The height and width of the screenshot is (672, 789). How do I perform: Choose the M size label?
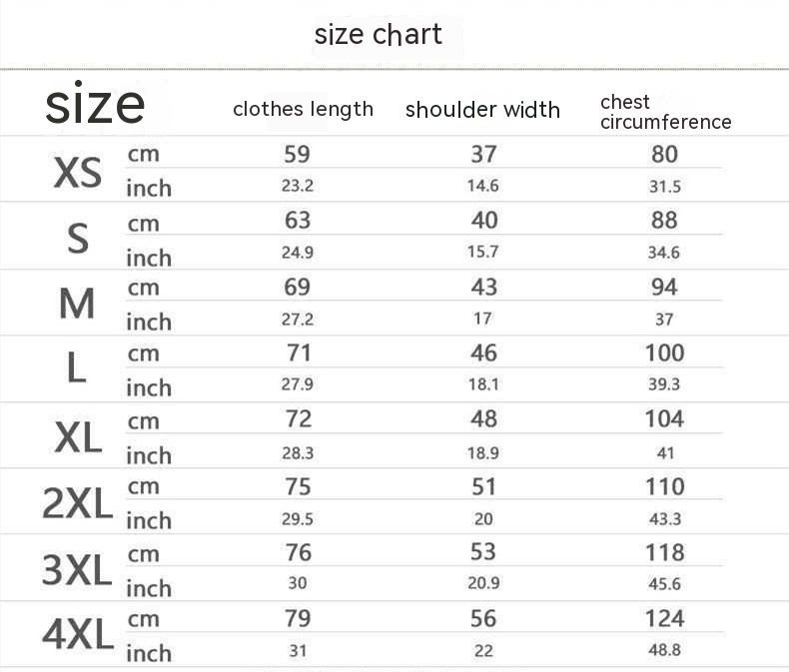[x=77, y=304]
